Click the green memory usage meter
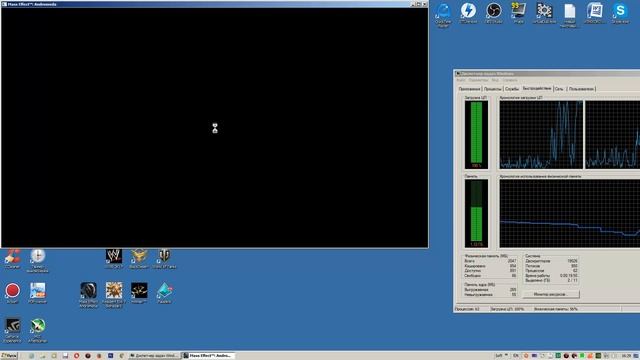Image resolution: width=640 pixels, height=360 pixels. 476,213
